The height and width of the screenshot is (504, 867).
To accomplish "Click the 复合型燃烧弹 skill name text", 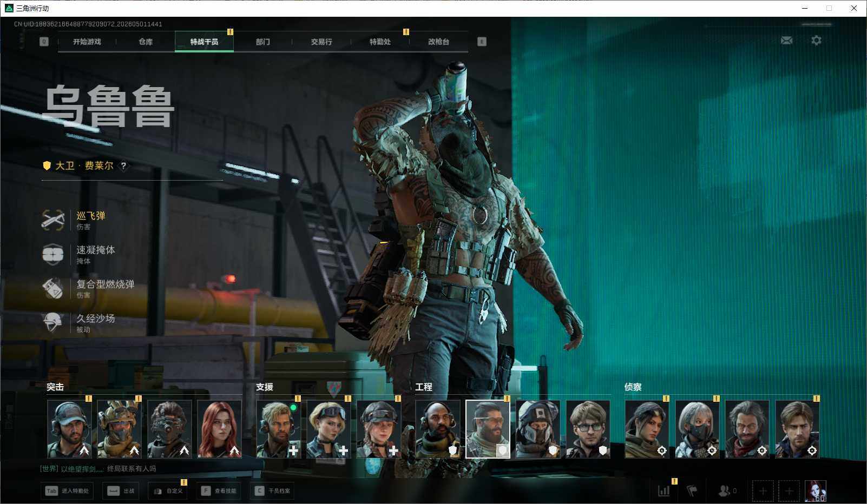I will [106, 284].
